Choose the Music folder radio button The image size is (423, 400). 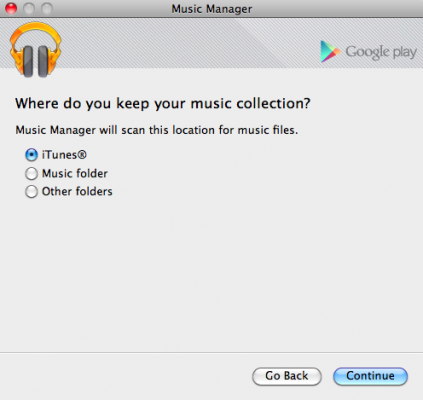[x=31, y=173]
